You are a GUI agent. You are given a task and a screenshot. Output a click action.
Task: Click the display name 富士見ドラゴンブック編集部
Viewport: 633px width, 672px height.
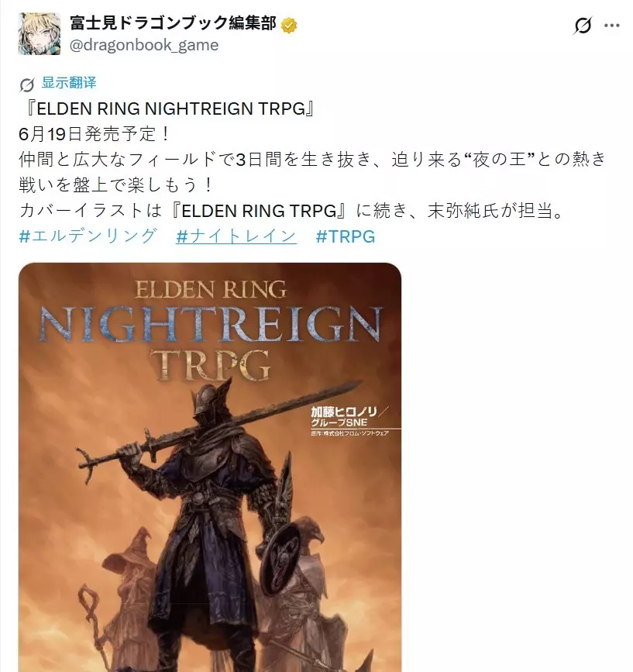[173, 22]
